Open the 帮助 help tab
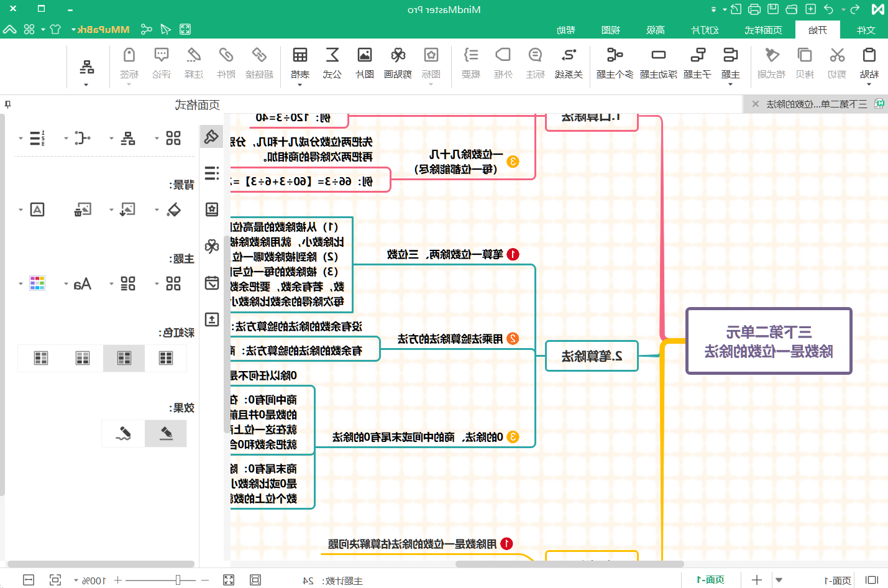 566,30
